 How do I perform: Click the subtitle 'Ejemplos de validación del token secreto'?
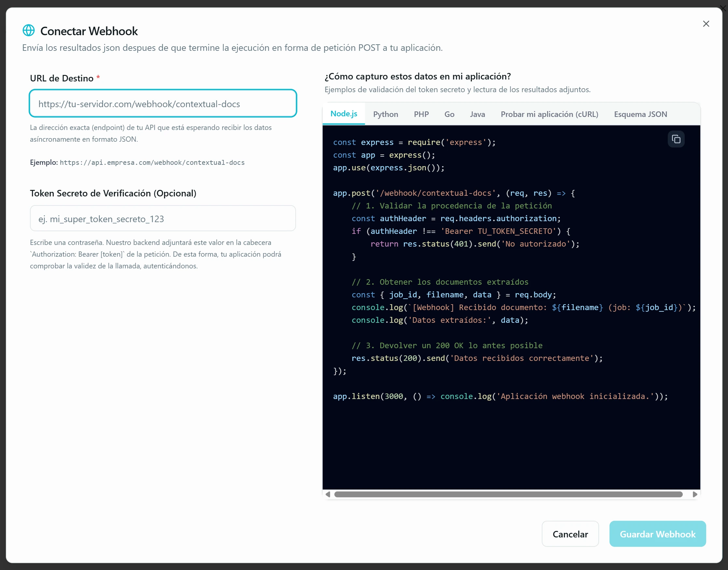(457, 90)
